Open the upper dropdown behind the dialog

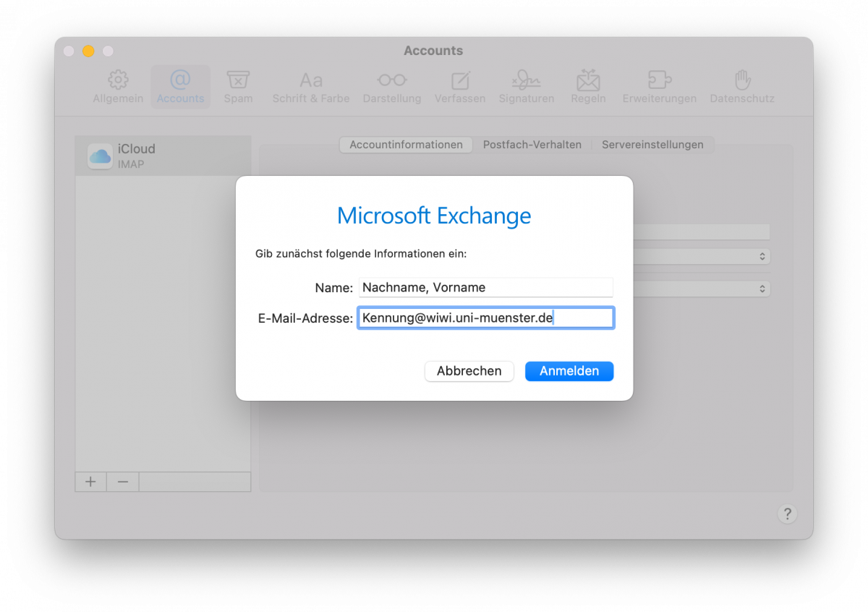[x=702, y=257]
